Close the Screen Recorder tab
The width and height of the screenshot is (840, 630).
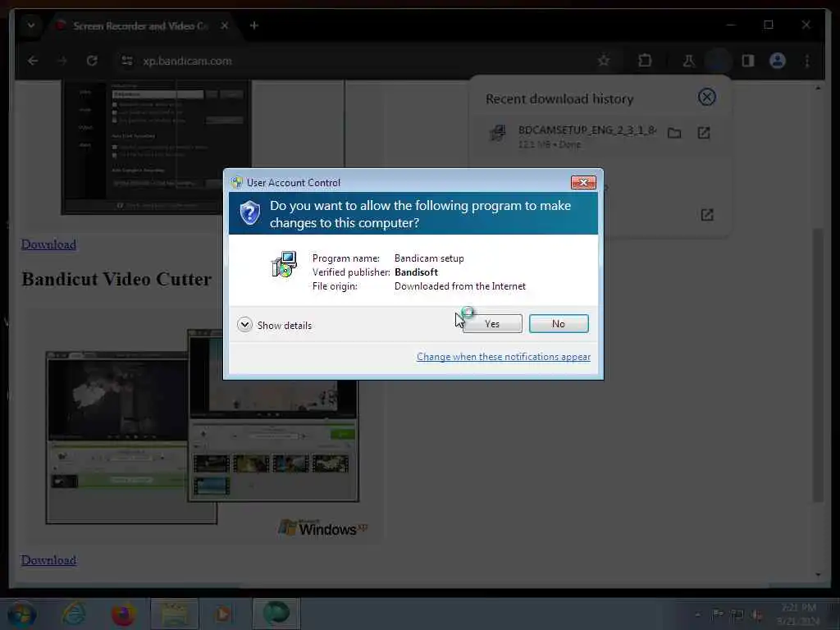coord(225,25)
